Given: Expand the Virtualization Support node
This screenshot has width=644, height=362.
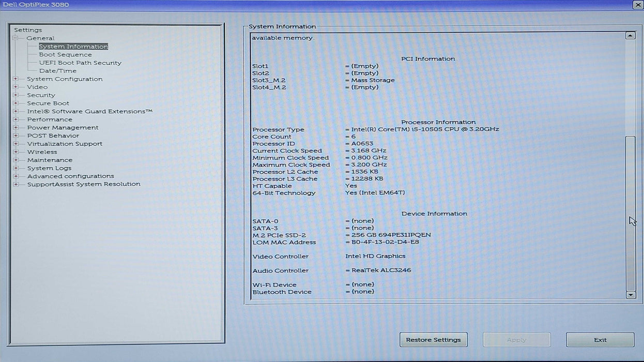Looking at the screenshot, I should [x=16, y=144].
